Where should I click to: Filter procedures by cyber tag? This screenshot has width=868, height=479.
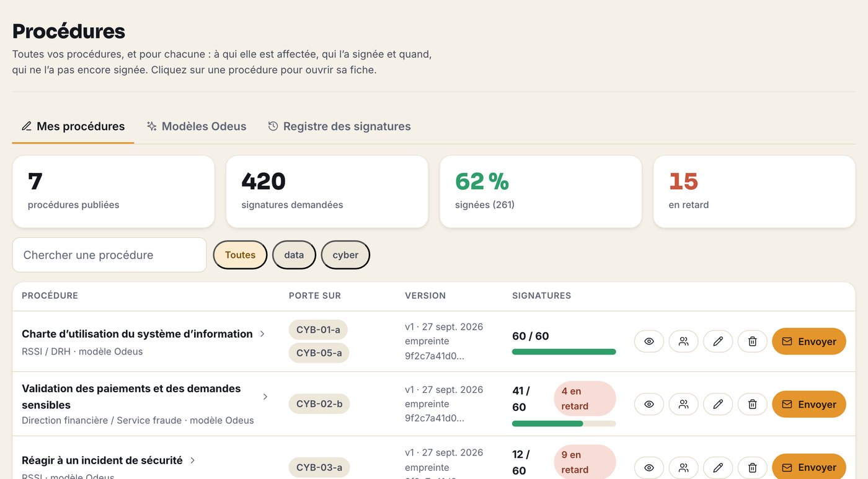(x=345, y=255)
